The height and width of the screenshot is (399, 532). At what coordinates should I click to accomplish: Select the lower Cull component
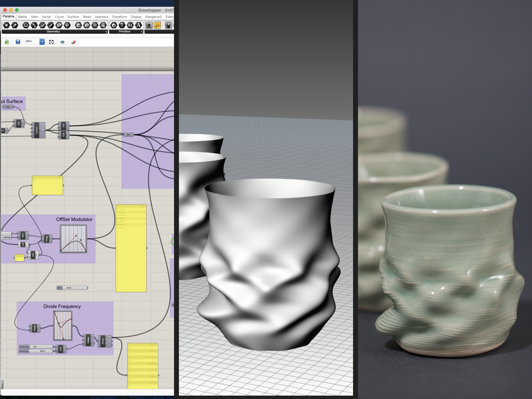click(63, 135)
